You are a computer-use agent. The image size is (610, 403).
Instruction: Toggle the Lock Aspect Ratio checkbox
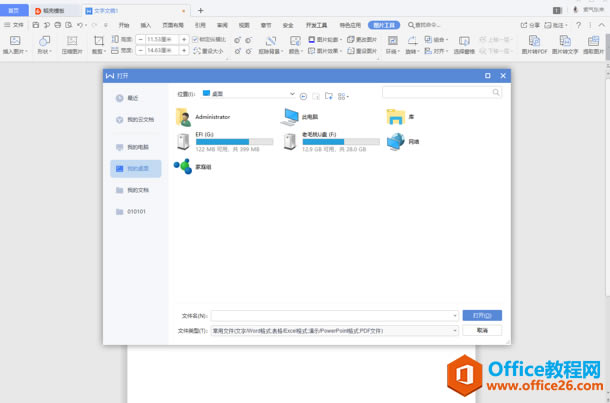195,40
